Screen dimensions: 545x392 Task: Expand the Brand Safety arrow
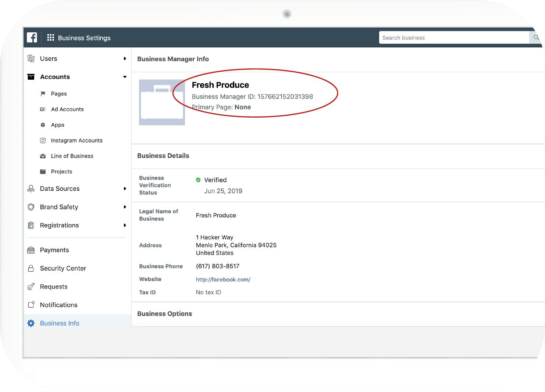[x=125, y=207]
